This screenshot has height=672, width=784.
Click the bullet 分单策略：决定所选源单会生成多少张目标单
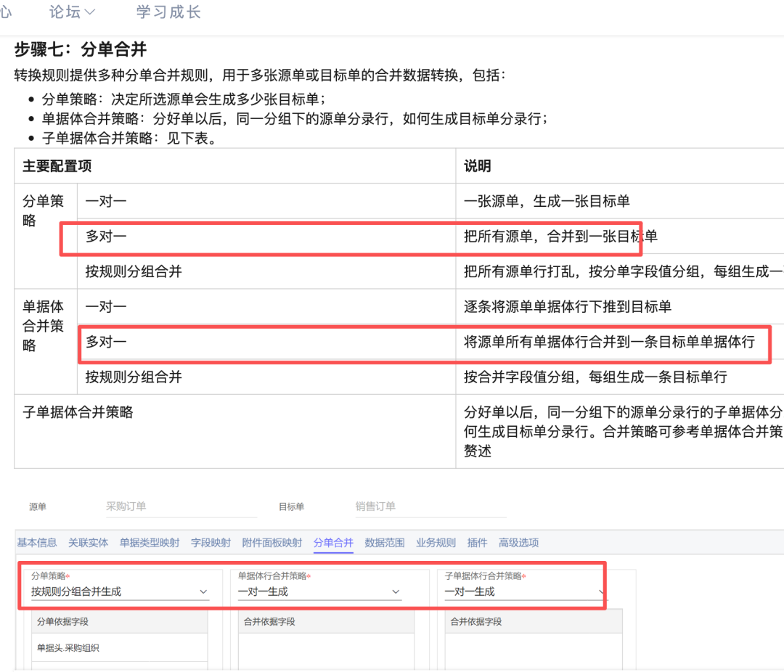pyautogui.click(x=184, y=99)
